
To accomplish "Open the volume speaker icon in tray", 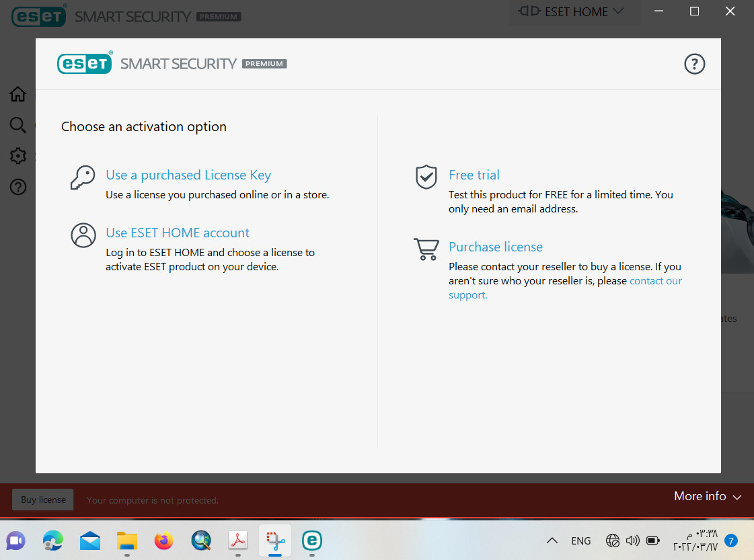I will pos(632,541).
